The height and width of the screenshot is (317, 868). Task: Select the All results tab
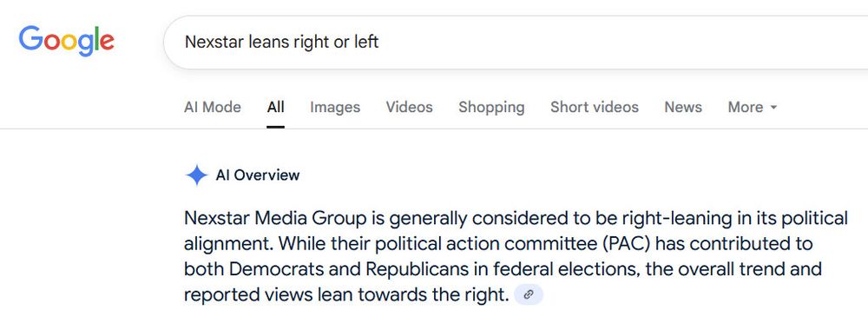[276, 107]
